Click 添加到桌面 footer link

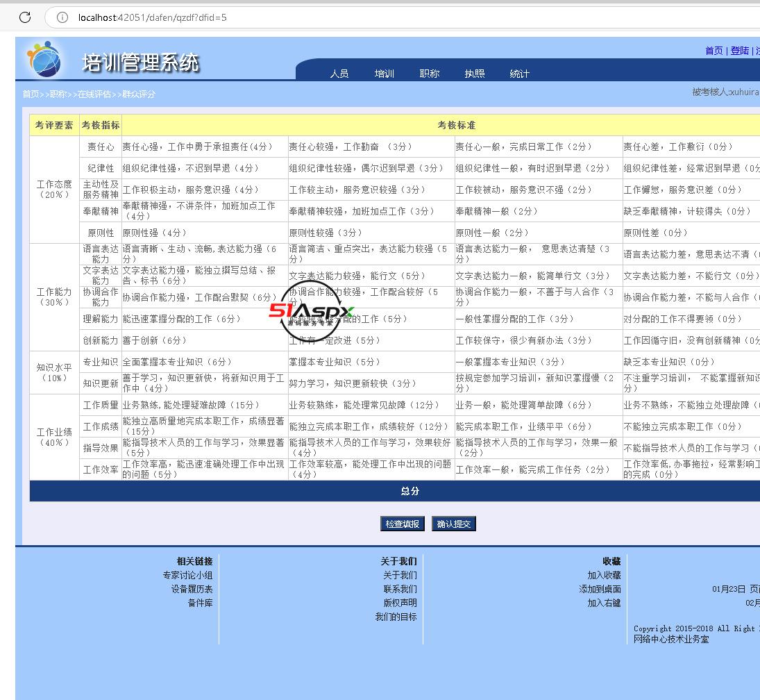(x=600, y=589)
